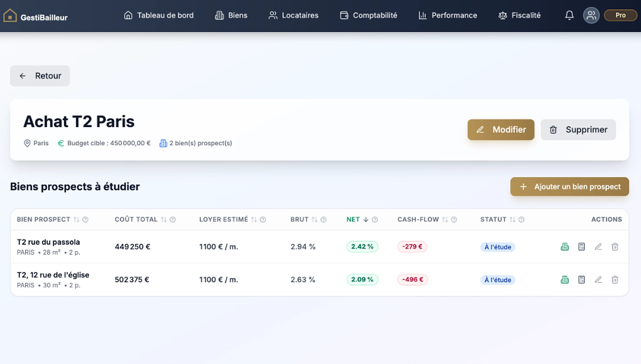Click green building icon for rue de l'église
This screenshot has width=641, height=364.
pyautogui.click(x=565, y=280)
